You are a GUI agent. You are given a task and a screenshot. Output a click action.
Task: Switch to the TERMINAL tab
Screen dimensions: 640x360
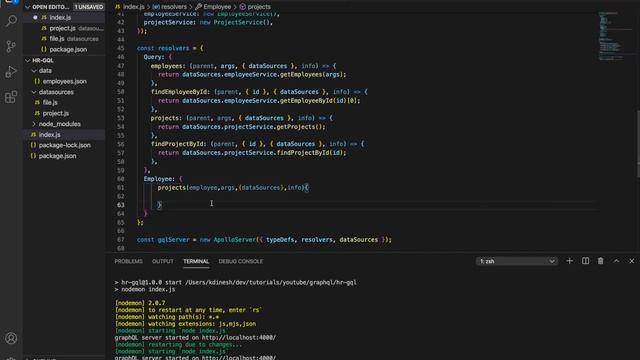(196, 261)
